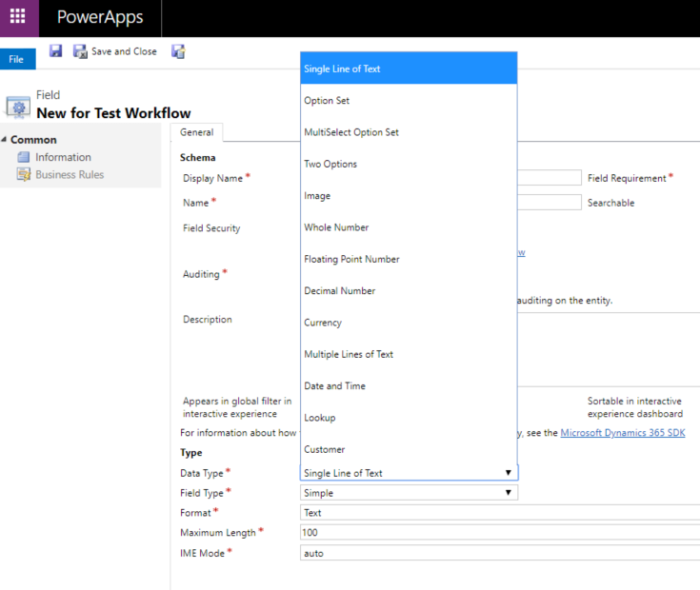Screen dimensions: 700x590
Task: Open the Microsoft Dynamics 365 SDK link
Action: (x=622, y=433)
